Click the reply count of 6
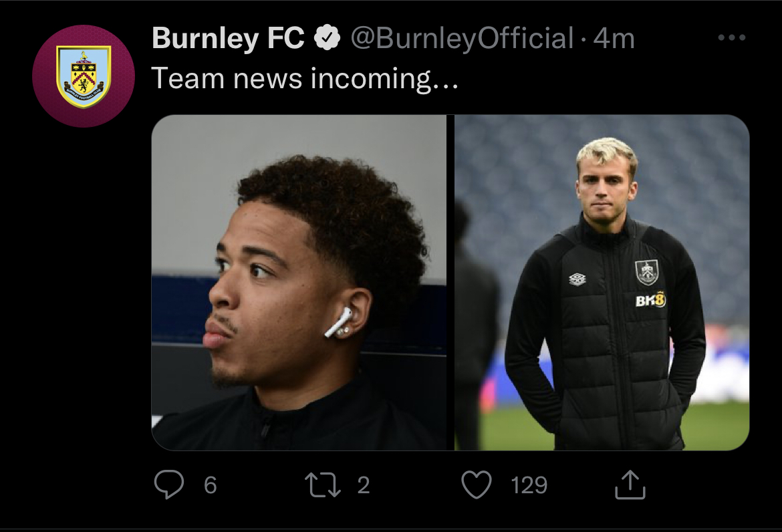The width and height of the screenshot is (782, 532). (210, 485)
